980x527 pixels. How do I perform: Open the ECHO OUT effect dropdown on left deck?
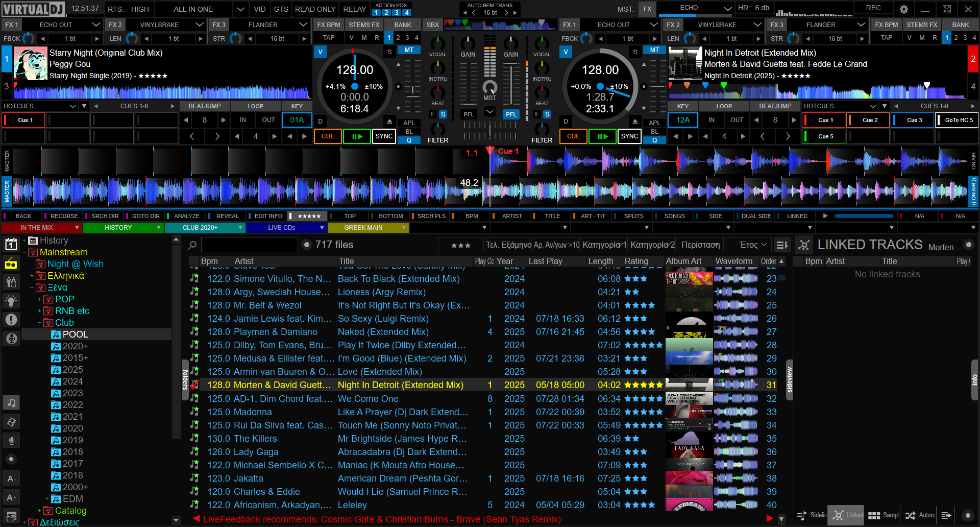(x=95, y=25)
